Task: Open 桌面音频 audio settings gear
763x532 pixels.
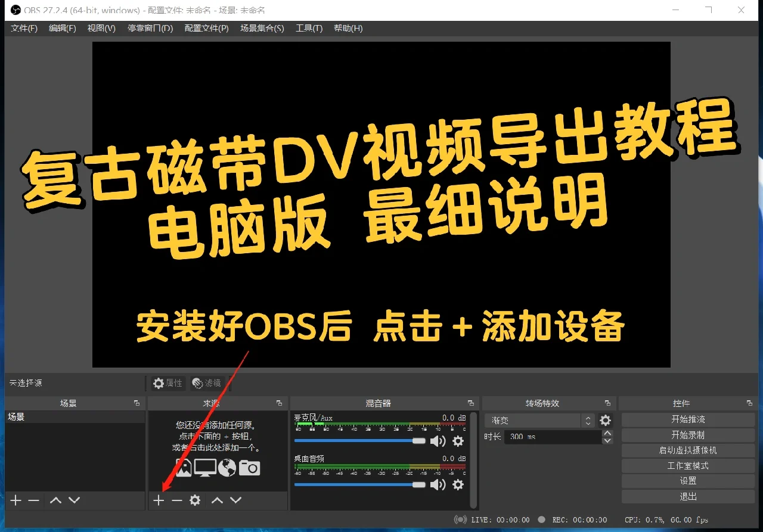Action: [458, 484]
